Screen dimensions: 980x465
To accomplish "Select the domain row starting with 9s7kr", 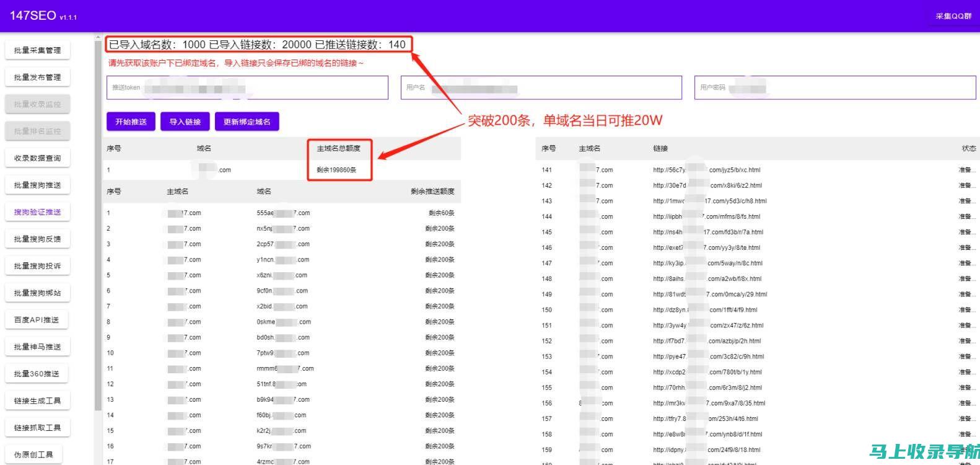I will tap(282, 446).
